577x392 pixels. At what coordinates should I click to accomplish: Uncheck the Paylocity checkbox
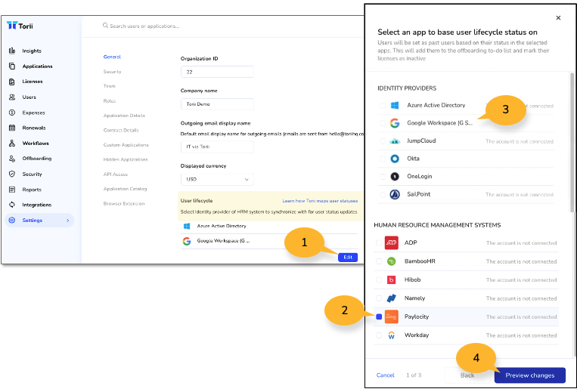pyautogui.click(x=379, y=316)
